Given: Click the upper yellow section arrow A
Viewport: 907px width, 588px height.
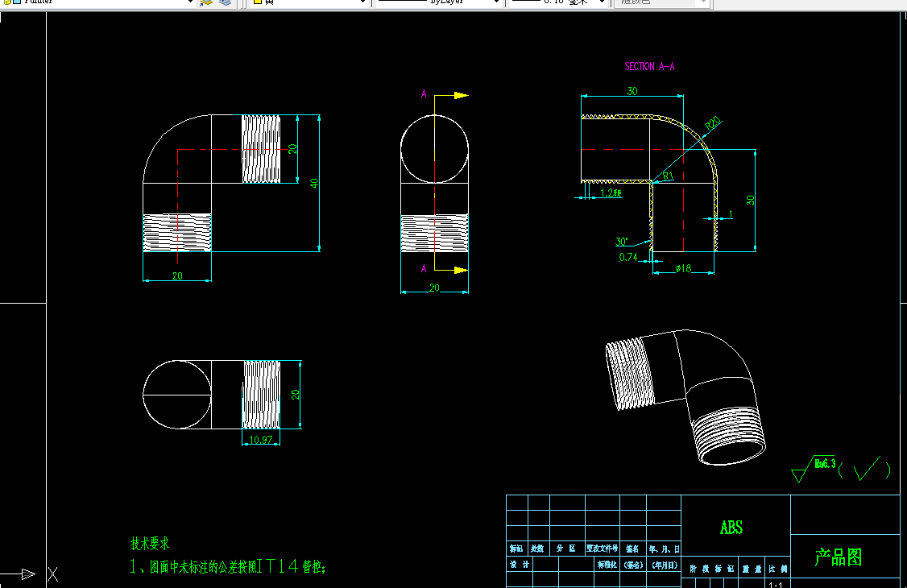Looking at the screenshot, I should [461, 95].
